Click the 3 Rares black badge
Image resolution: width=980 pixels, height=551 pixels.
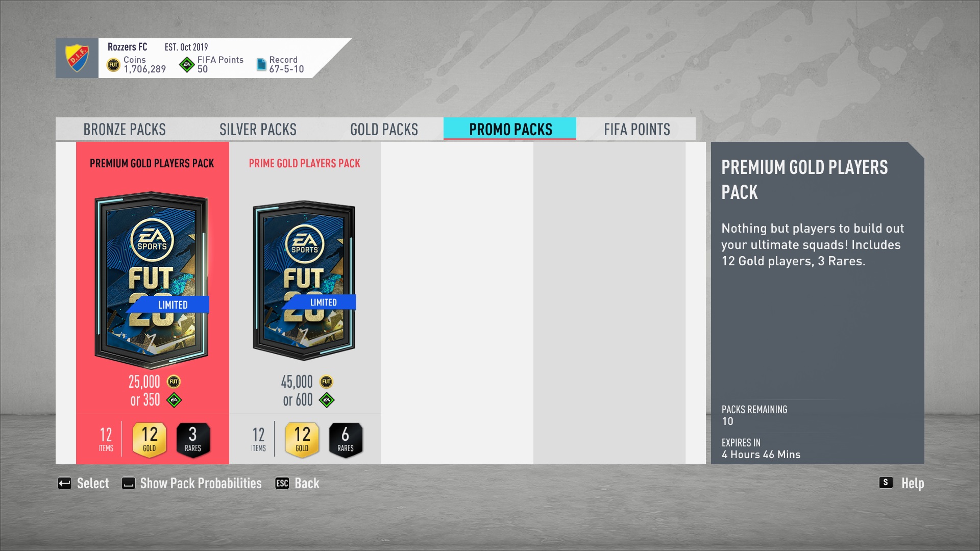tap(193, 440)
